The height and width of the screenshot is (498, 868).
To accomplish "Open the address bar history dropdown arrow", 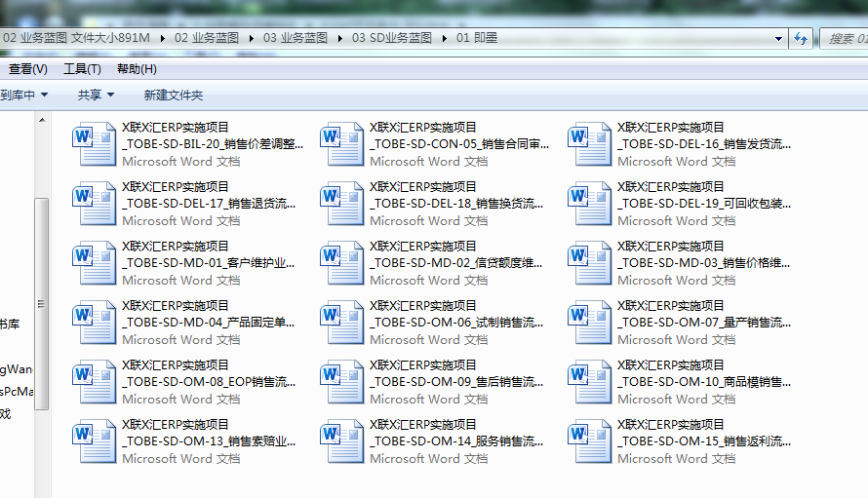I will 778,38.
